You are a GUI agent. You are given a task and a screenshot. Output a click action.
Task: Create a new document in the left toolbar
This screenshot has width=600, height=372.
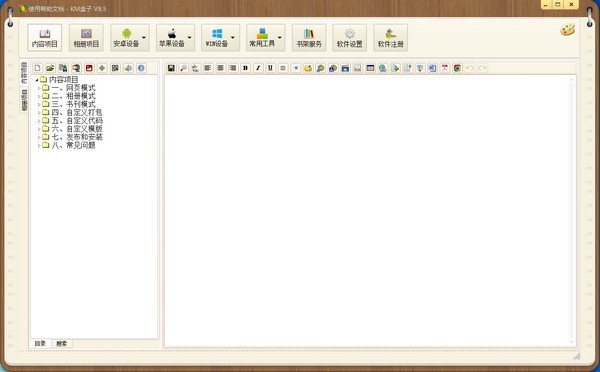tap(38, 68)
